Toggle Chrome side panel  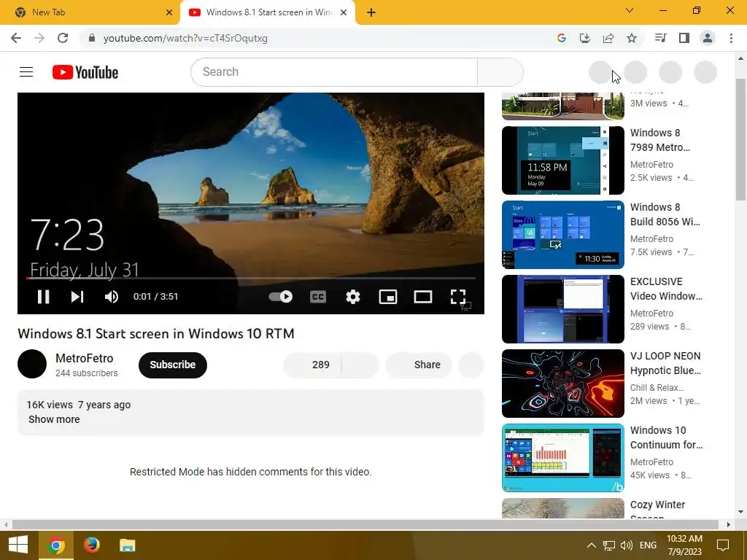click(684, 38)
